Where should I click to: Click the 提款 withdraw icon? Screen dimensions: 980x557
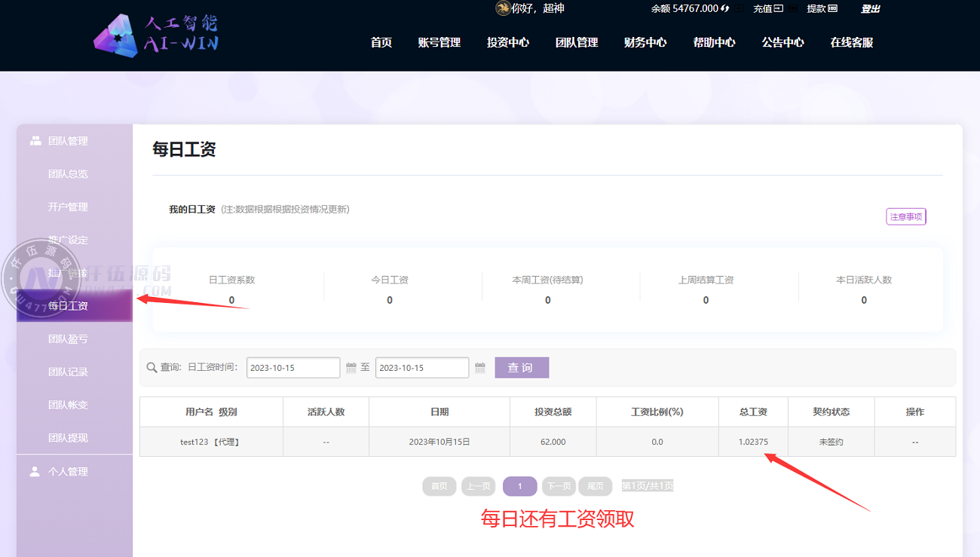[x=833, y=9]
